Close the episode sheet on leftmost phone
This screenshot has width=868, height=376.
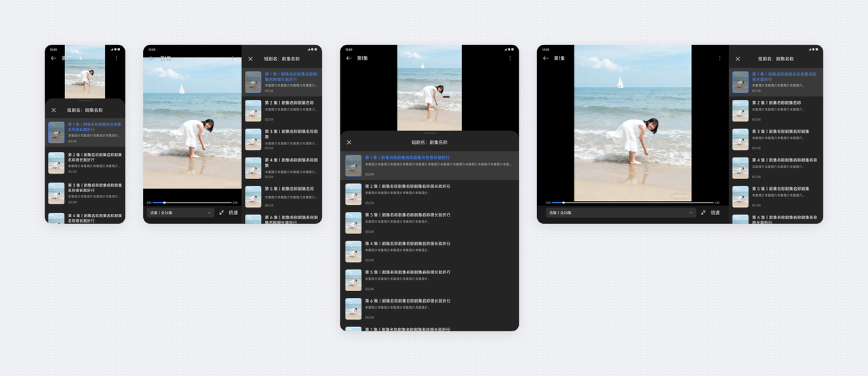(54, 110)
